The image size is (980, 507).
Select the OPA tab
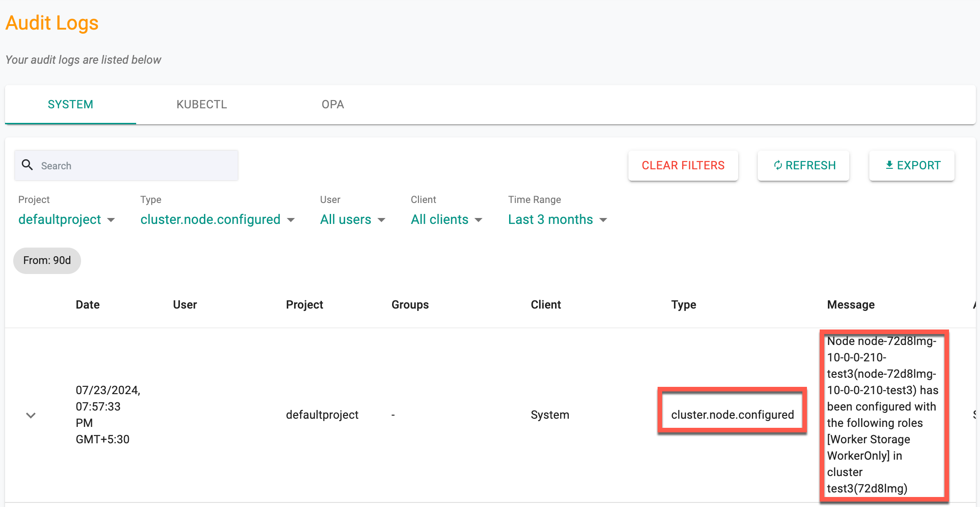click(332, 105)
